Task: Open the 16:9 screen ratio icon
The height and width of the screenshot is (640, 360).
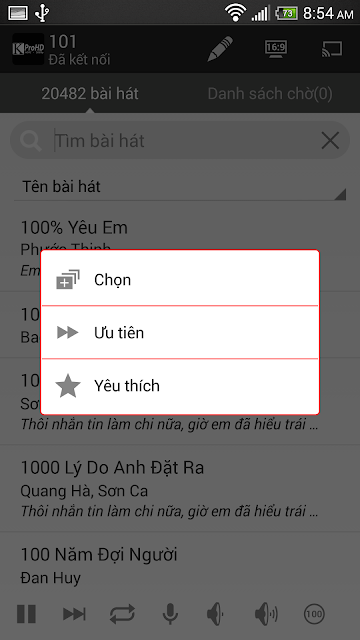Action: pyautogui.click(x=276, y=49)
